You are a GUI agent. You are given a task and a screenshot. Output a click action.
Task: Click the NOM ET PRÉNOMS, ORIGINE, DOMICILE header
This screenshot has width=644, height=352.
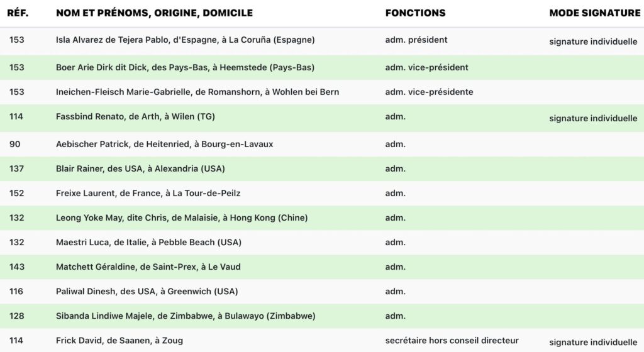154,13
